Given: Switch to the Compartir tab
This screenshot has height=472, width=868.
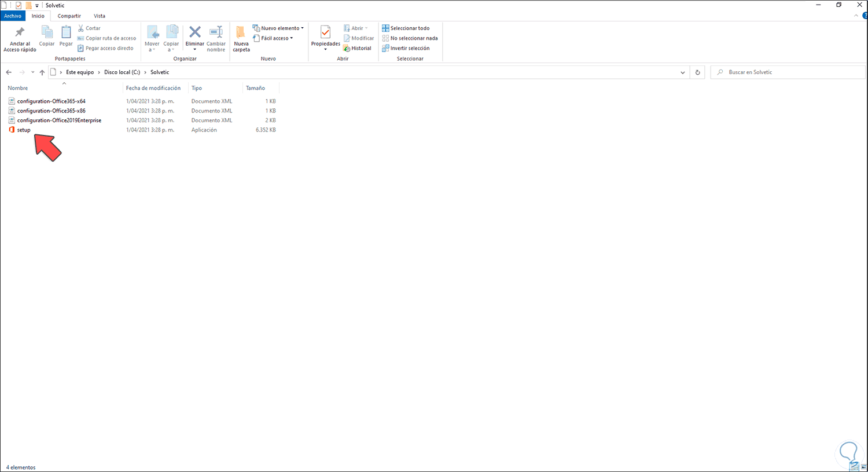Looking at the screenshot, I should [x=69, y=16].
